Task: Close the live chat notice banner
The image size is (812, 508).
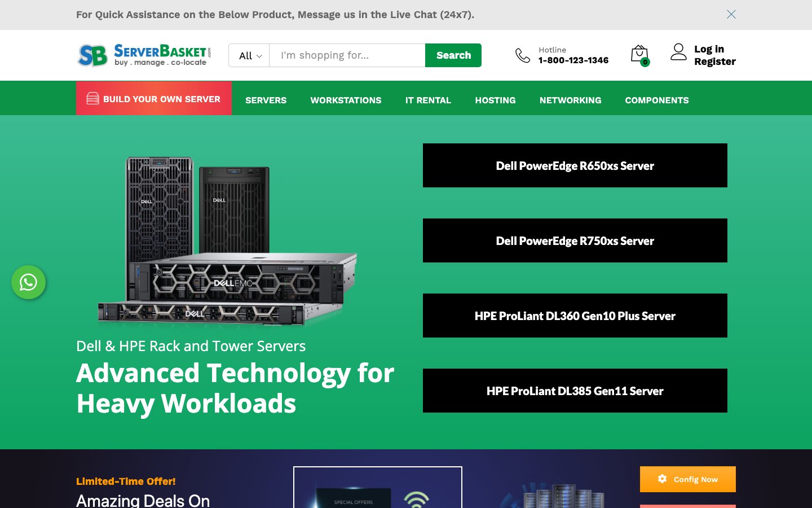Action: (731, 14)
